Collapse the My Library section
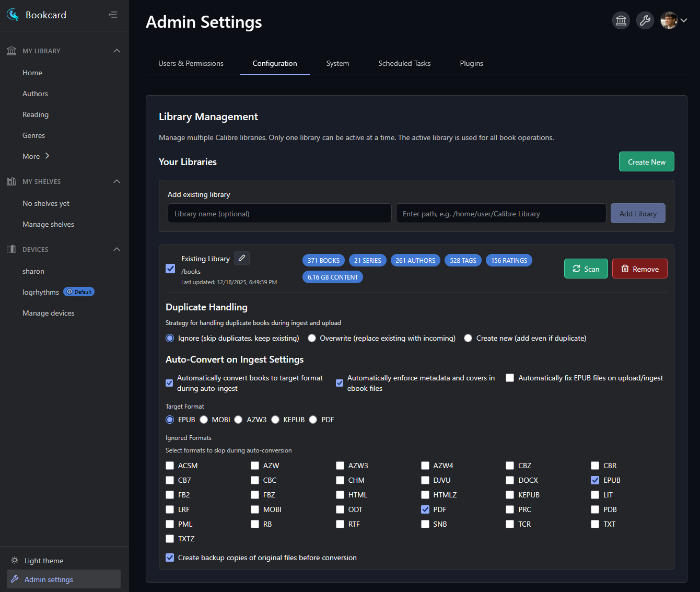The image size is (700, 592). (117, 51)
